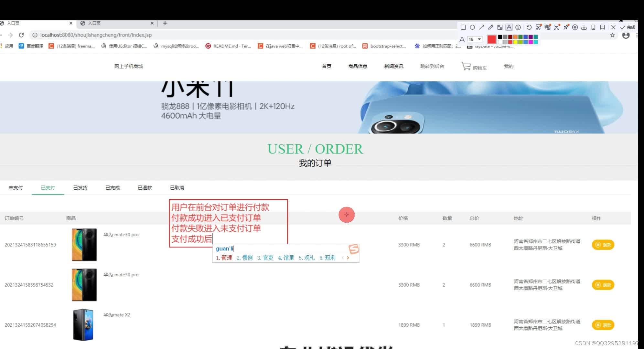This screenshot has height=349, width=644.
Task: Start screen recording with the record icon
Action: (575, 27)
